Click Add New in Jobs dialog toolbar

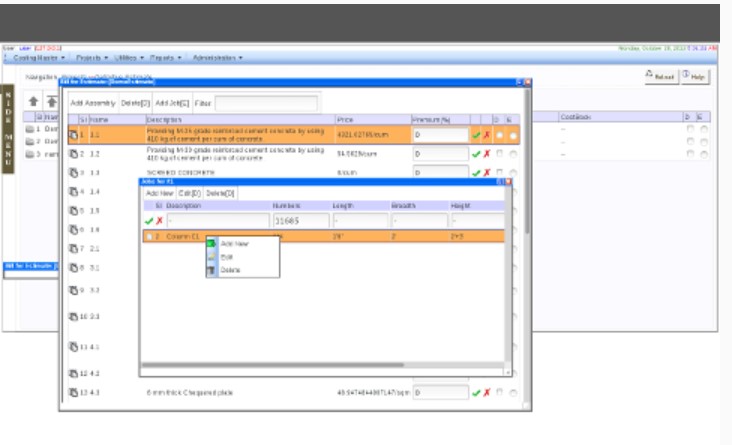(x=160, y=193)
